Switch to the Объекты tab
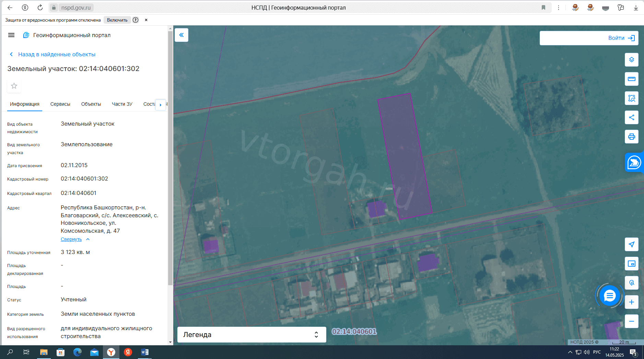Screen dimensions: 644x359 click(91, 104)
